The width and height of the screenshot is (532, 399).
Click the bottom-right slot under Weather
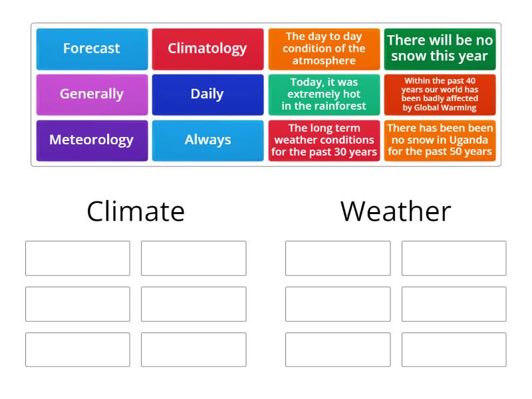[454, 349]
